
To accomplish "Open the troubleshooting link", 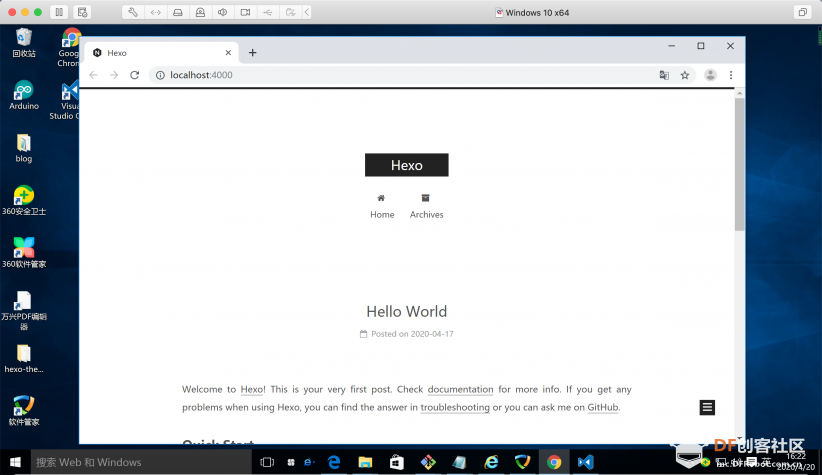I will (455, 407).
